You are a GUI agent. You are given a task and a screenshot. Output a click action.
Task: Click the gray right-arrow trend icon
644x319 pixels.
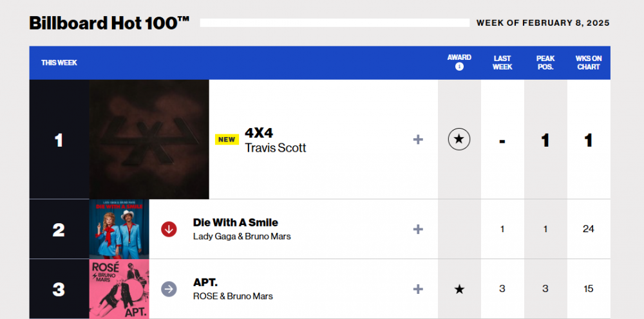tap(169, 289)
